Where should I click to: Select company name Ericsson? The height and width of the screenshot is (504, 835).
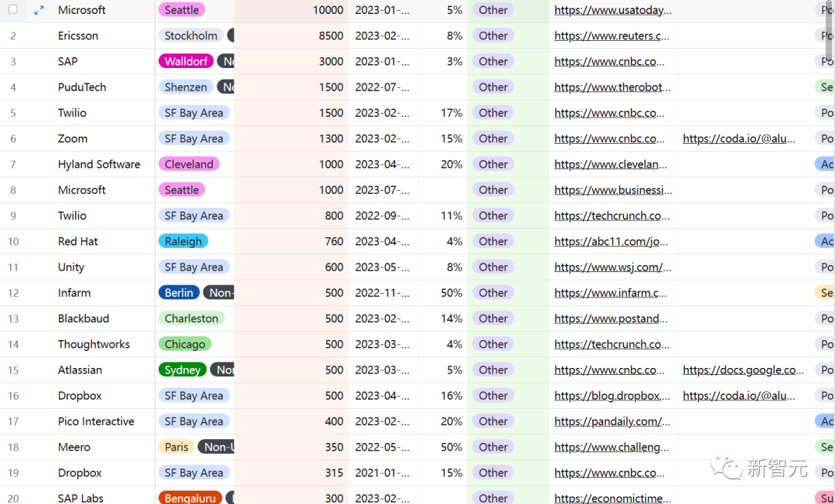coord(78,36)
